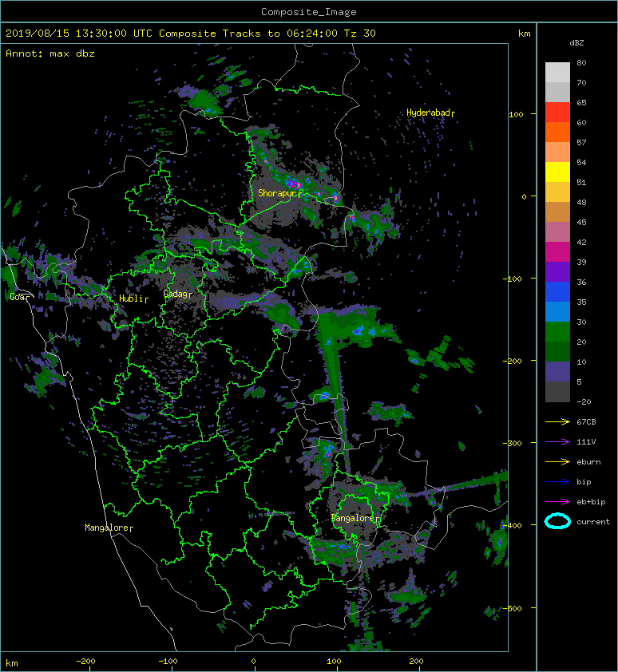
Task: Click the dark grey -20 to 5 swatch
Action: pos(557,392)
